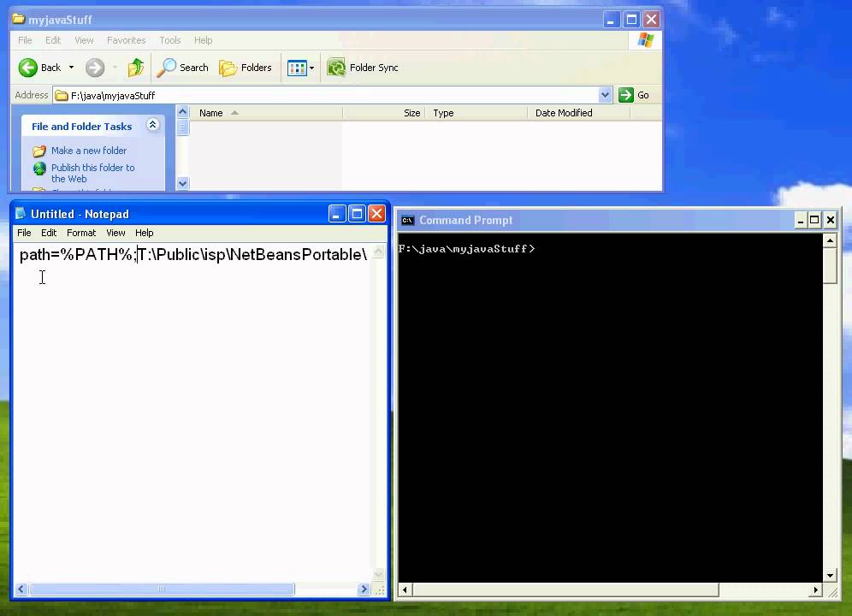852x616 pixels.
Task: Click the Back arrow icon in Explorer
Action: tap(28, 68)
